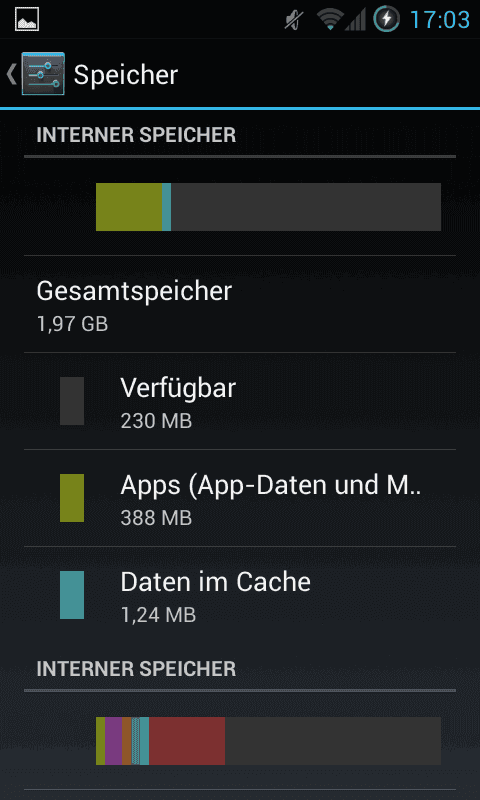Tap the purple segment of lower storage bar
The width and height of the screenshot is (480, 800).
(113, 741)
